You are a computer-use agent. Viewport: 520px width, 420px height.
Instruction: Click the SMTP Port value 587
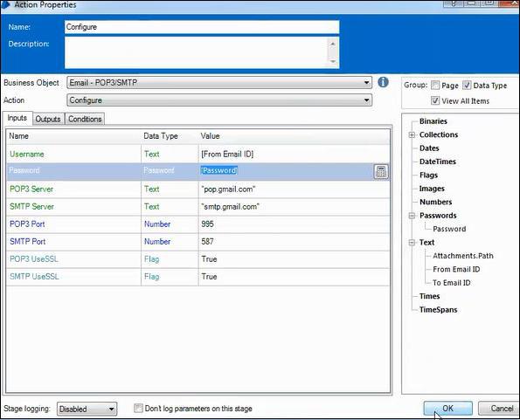[207, 242]
